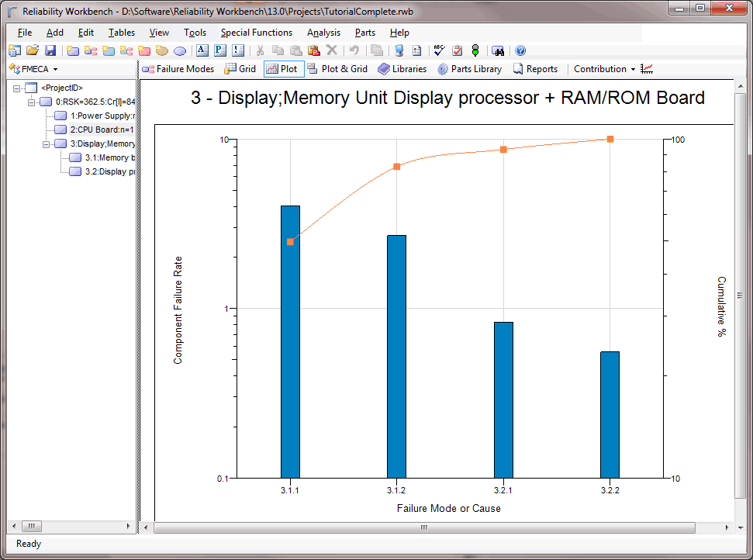Click the traffic light icon in the toolbar

coord(475,50)
